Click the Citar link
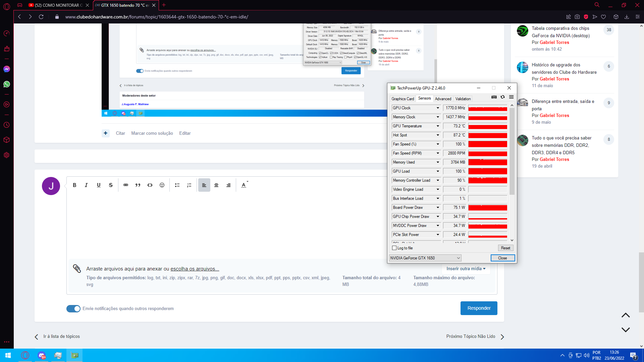 point(120,133)
